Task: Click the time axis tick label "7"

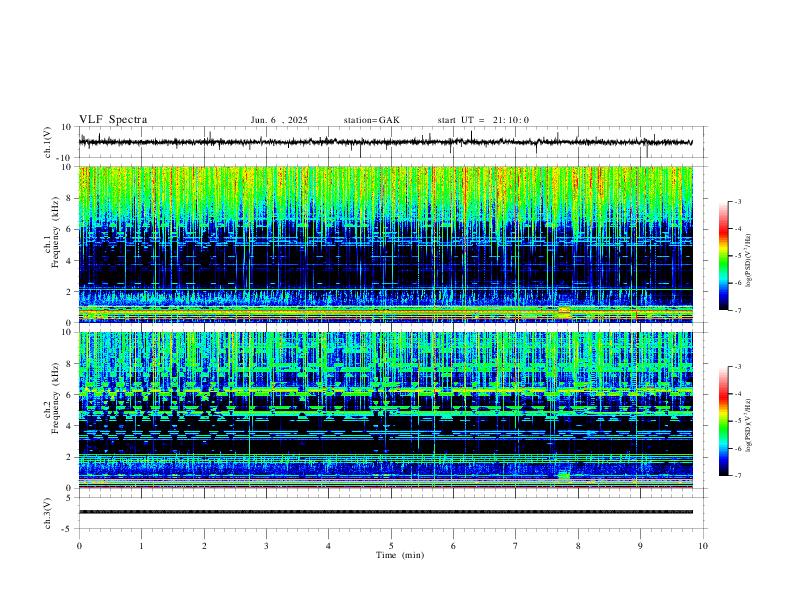Action: (516, 546)
